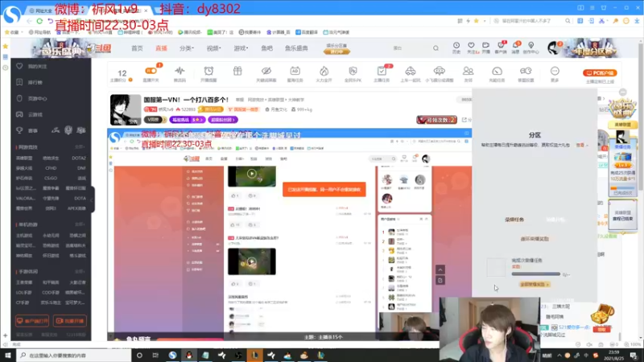Click the 客户端打开 button in sidebar

[32, 320]
